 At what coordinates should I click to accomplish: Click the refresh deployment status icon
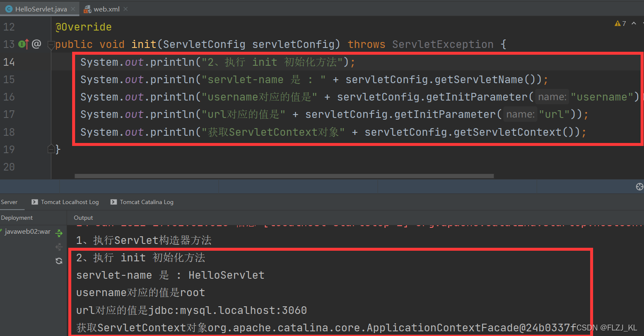[59, 261]
